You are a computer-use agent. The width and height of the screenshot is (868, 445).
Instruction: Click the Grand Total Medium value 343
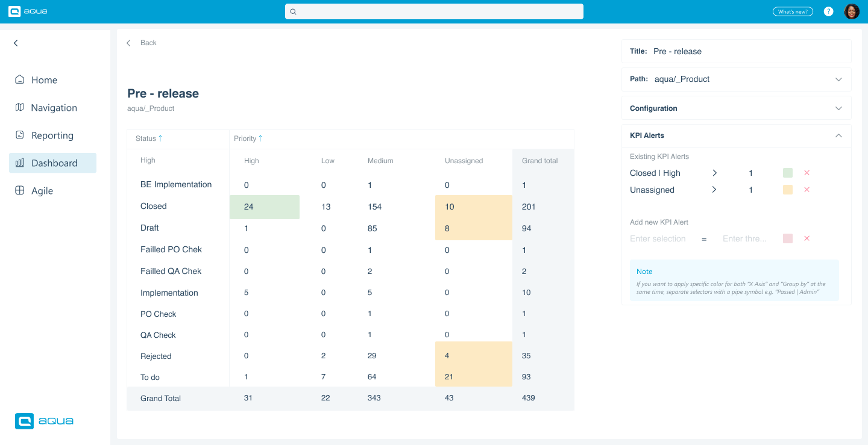[x=374, y=398]
